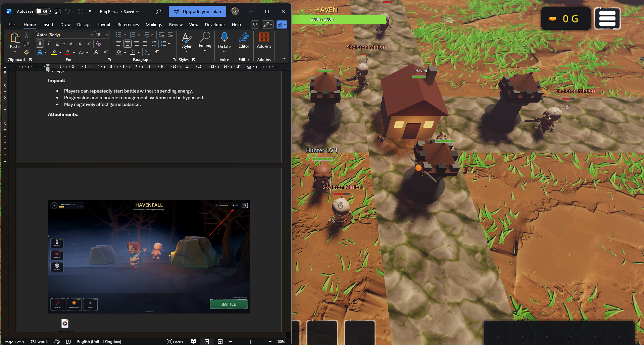644x345 pixels.
Task: Switch to the Developer tab
Action: click(215, 24)
